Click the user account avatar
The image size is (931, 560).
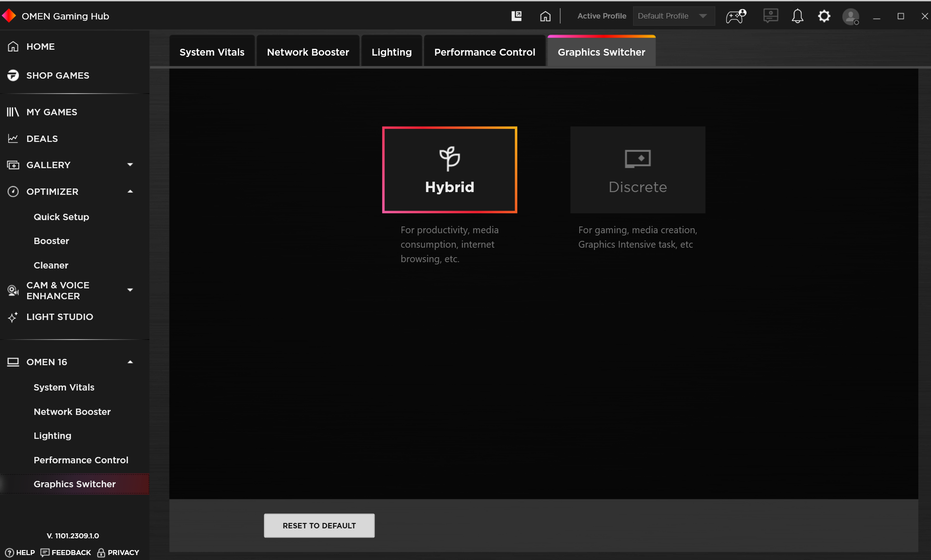pyautogui.click(x=851, y=17)
